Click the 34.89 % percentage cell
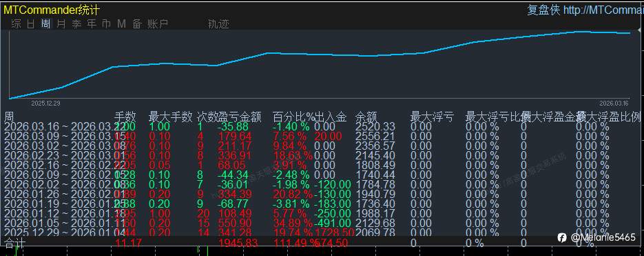The width and height of the screenshot is (644, 256). click(x=293, y=223)
